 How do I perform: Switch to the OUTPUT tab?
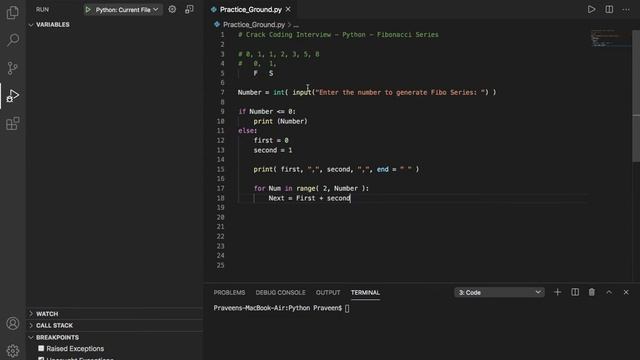(x=328, y=293)
